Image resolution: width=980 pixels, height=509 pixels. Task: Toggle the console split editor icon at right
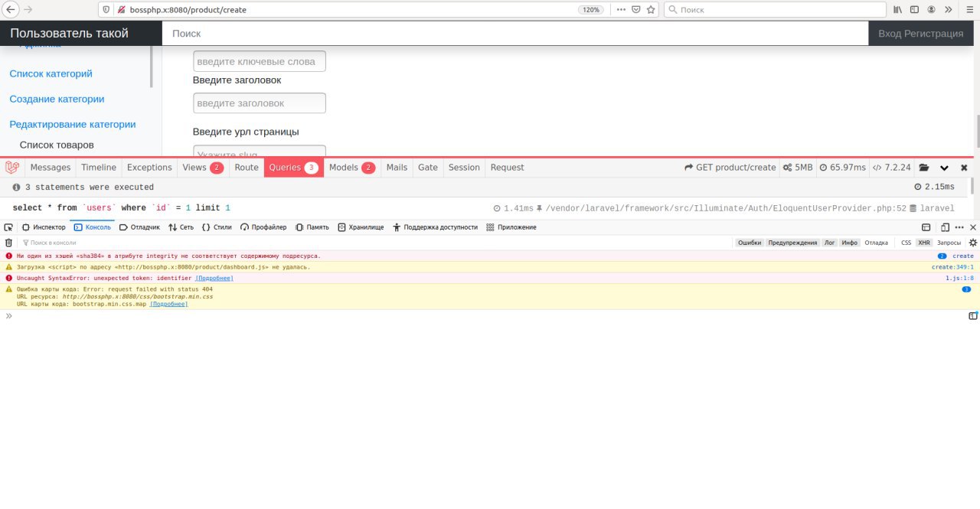(973, 315)
